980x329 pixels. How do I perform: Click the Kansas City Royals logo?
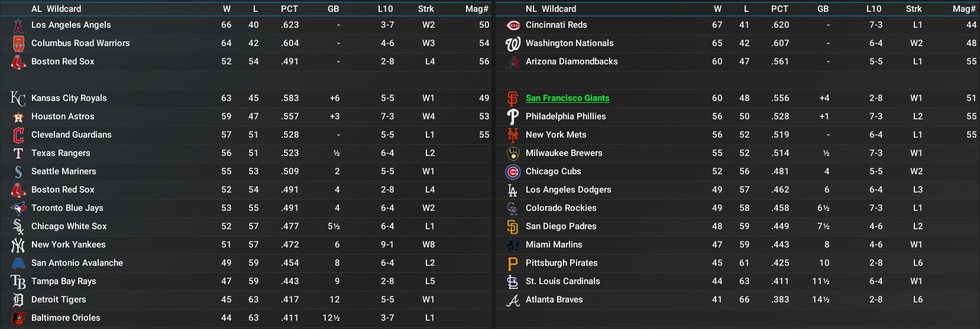tap(18, 99)
